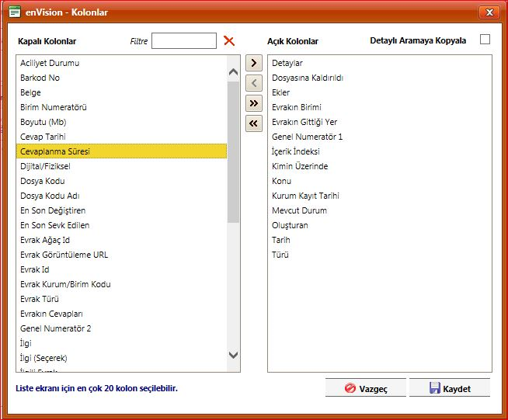Select Aciliyet Durumu in closed columns

tap(121, 63)
